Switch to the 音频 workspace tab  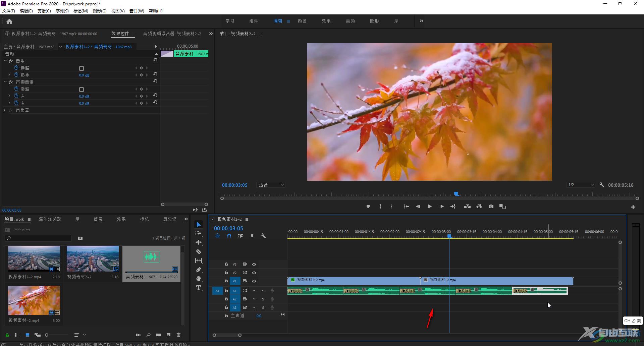[x=350, y=21]
